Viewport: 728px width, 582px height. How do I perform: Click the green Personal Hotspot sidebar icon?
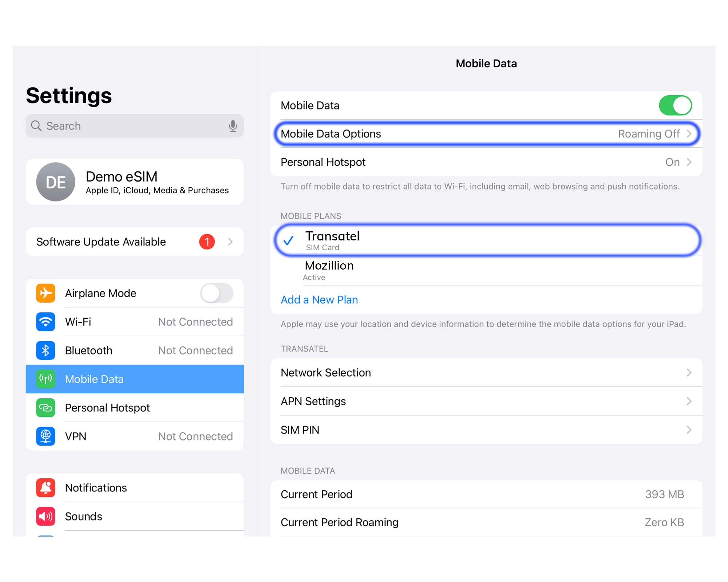click(45, 408)
